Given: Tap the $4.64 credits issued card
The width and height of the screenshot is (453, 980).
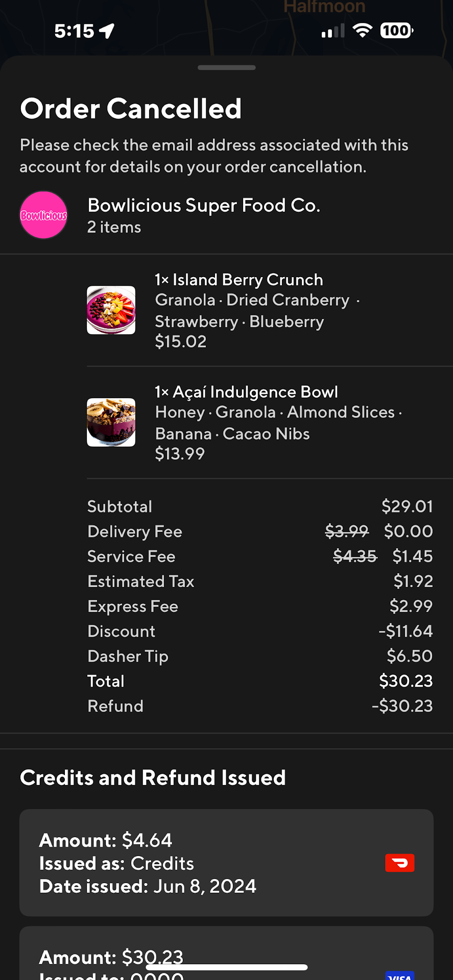Looking at the screenshot, I should coord(226,863).
